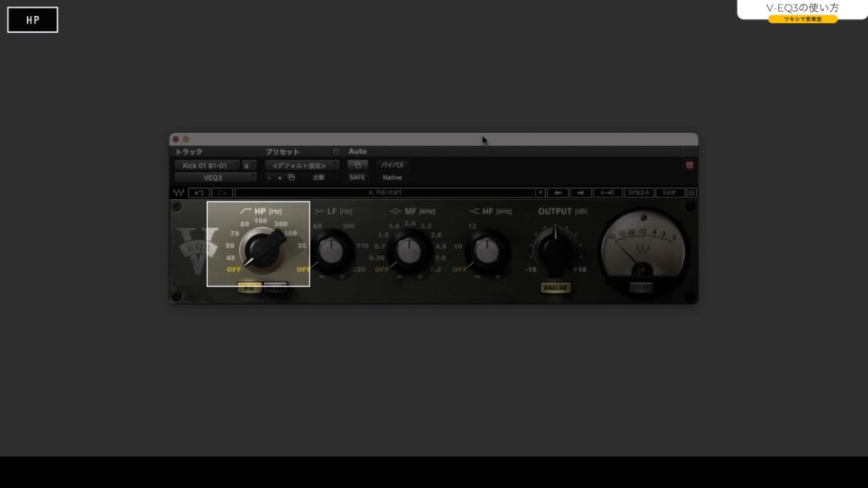The height and width of the screenshot is (488, 868).
Task: Open the insert position selector labeled a
Action: coord(248,165)
